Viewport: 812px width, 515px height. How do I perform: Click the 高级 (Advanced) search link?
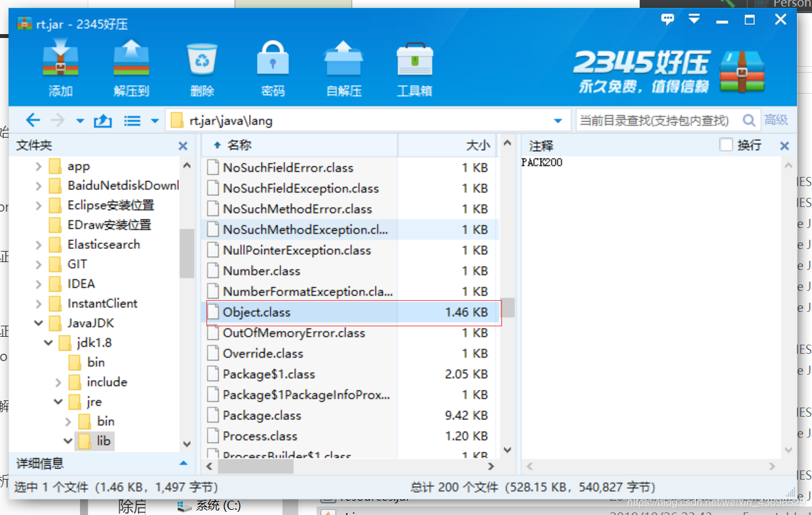pyautogui.click(x=776, y=121)
